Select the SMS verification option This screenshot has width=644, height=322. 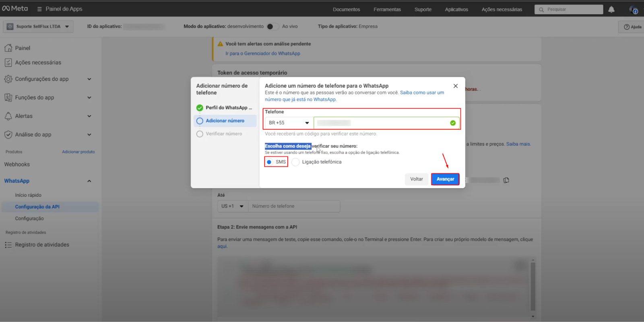point(269,162)
